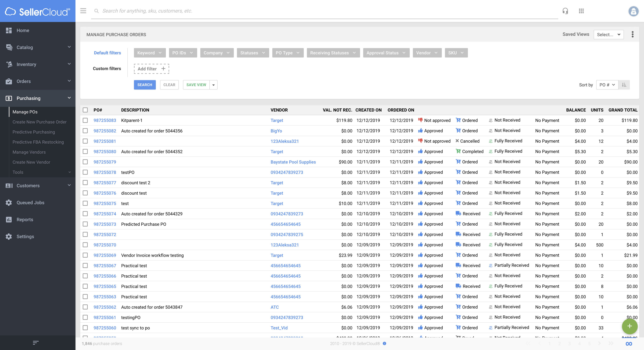644x350 pixels.
Task: Click the hamburger menu icon
Action: coord(83,11)
